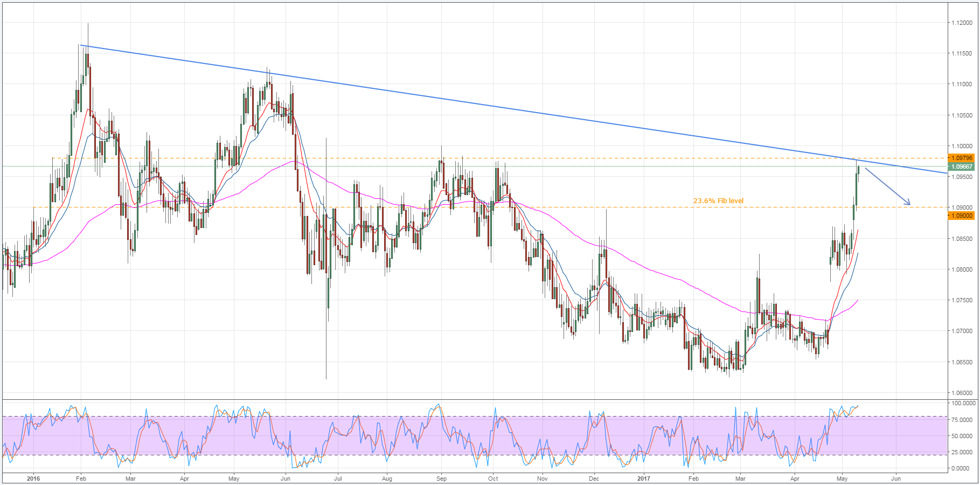Click the Mar label after 2016
Image resolution: width=980 pixels, height=485 pixels.
point(130,479)
